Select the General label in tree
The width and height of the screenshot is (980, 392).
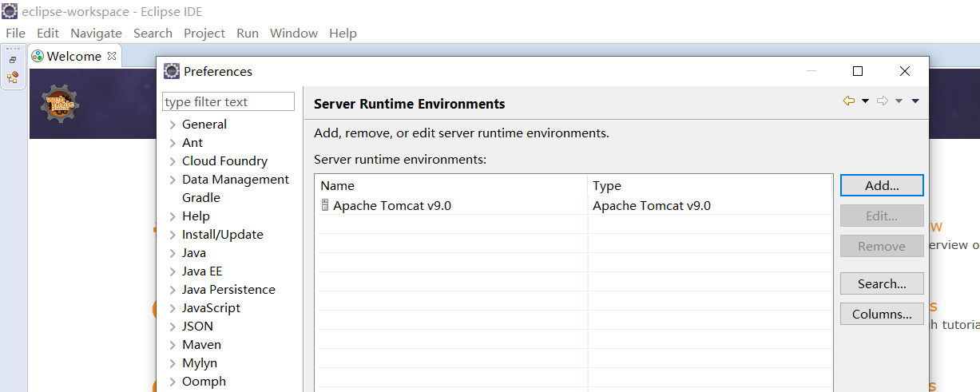click(204, 125)
